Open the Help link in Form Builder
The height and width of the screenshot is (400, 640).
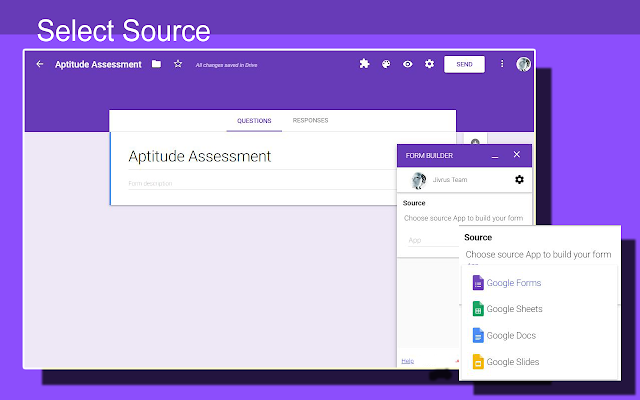pos(407,361)
